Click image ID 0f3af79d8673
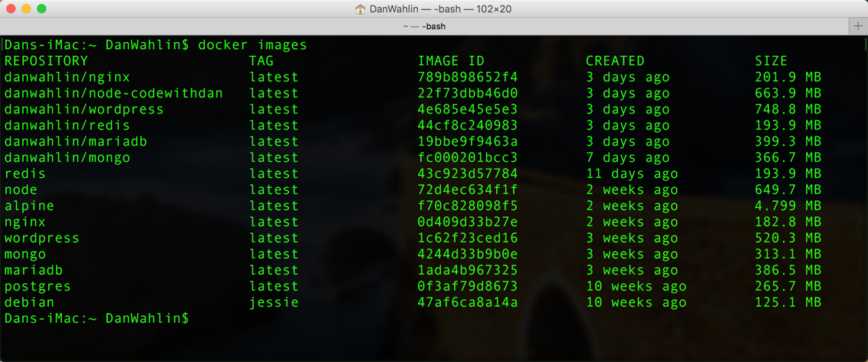The image size is (868, 362). pyautogui.click(x=468, y=287)
